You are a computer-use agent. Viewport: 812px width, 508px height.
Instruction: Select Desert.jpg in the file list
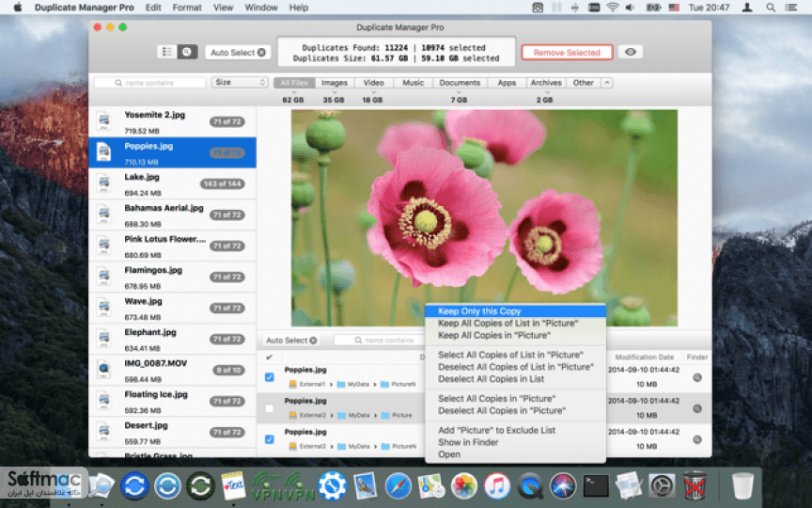tap(172, 433)
